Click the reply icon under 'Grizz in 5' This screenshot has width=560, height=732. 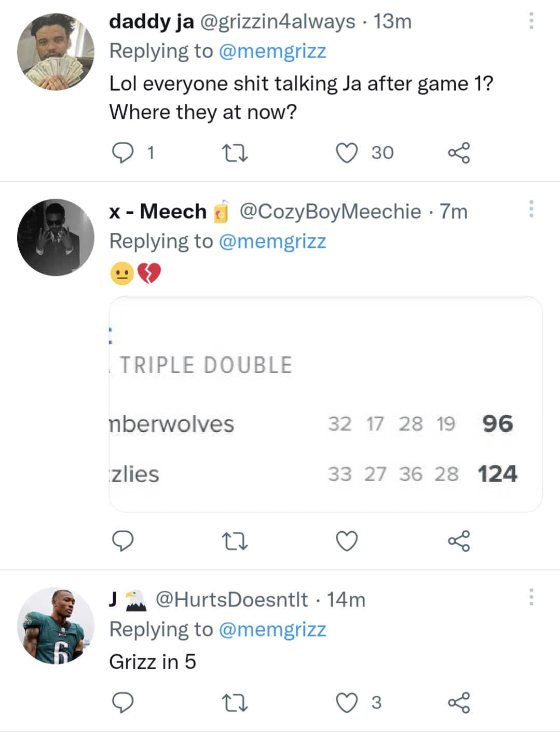(x=122, y=703)
